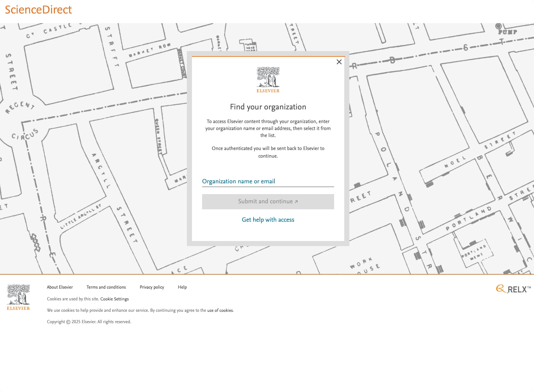Open the use of cookies link

(220, 310)
